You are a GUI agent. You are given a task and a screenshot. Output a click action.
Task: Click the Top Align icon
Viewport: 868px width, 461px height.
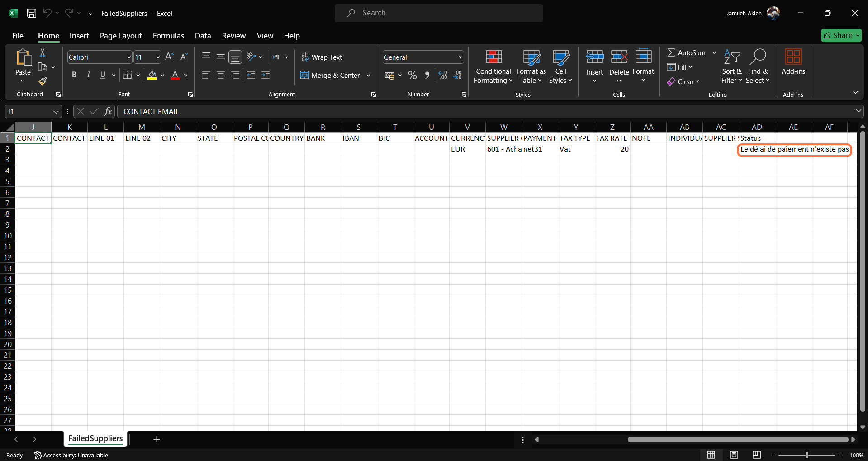206,57
